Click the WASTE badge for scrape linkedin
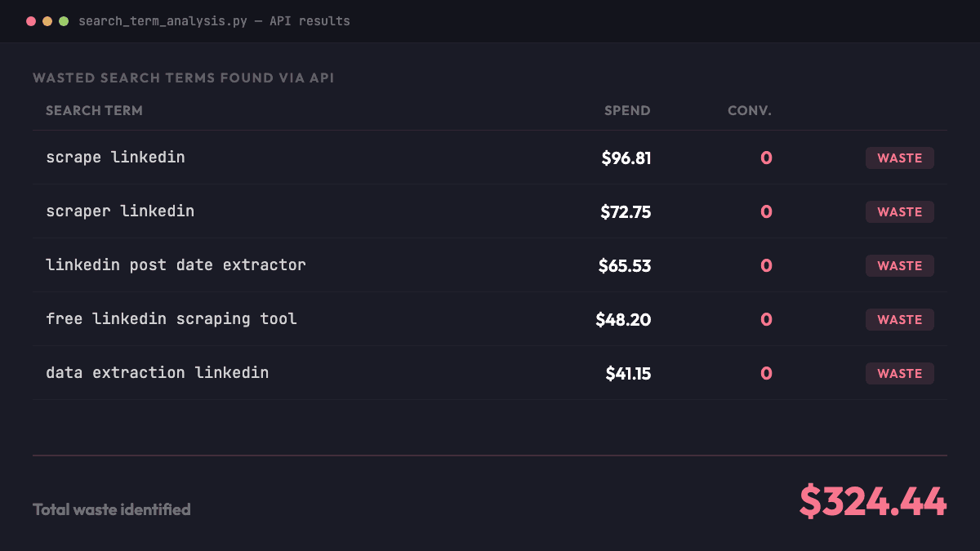This screenshot has height=551, width=980. coord(899,158)
